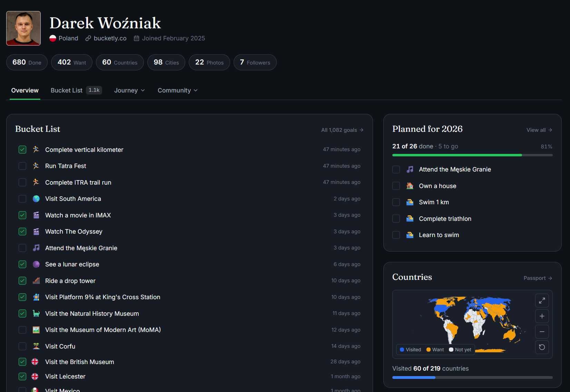570x392 pixels.
Task: Uncheck Complete vertical kilometer goal
Action: coord(22,149)
